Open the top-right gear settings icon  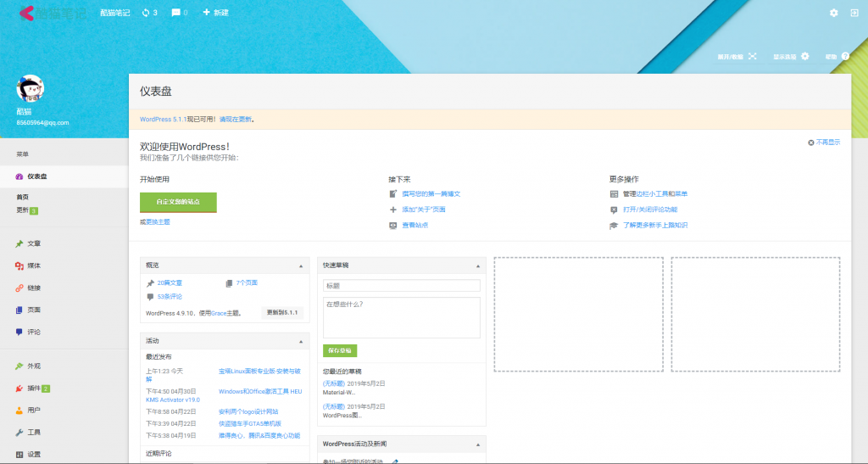[834, 13]
